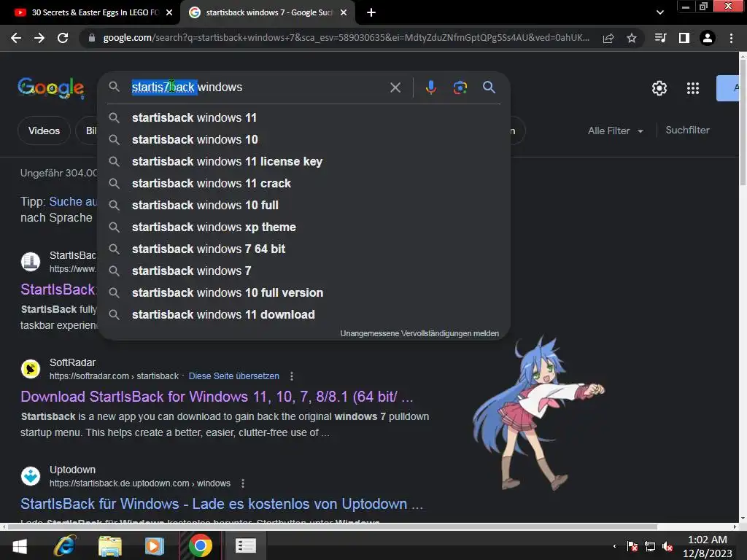Close the YouTube LEGO Easter Eggs tab

pos(169,12)
